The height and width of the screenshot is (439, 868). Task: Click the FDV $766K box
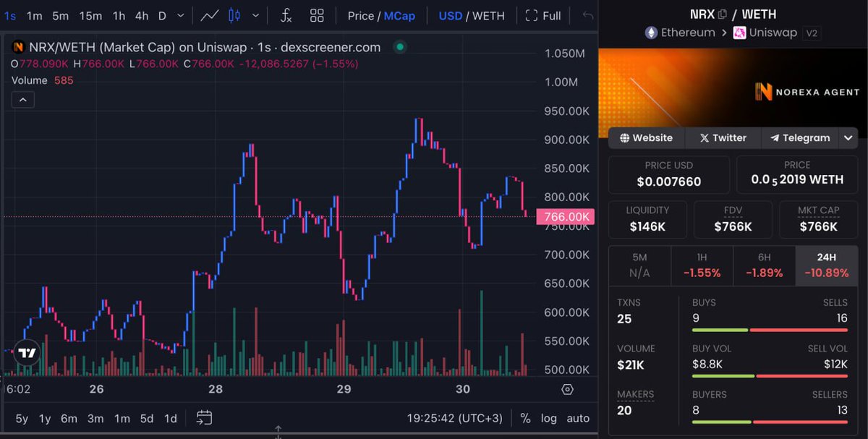(x=733, y=219)
